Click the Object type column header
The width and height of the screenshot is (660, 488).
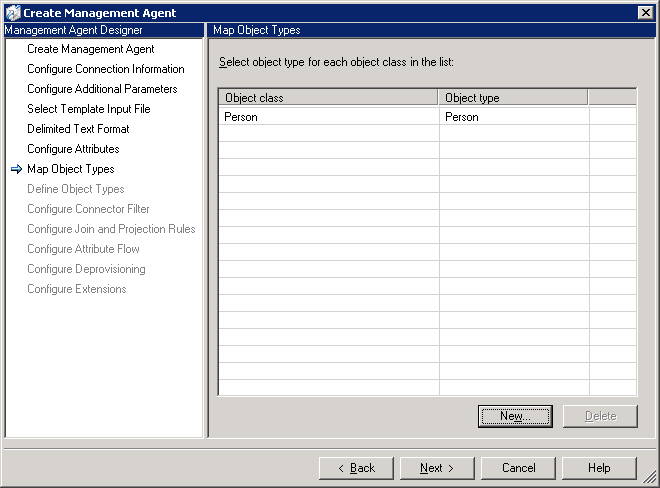click(x=513, y=98)
